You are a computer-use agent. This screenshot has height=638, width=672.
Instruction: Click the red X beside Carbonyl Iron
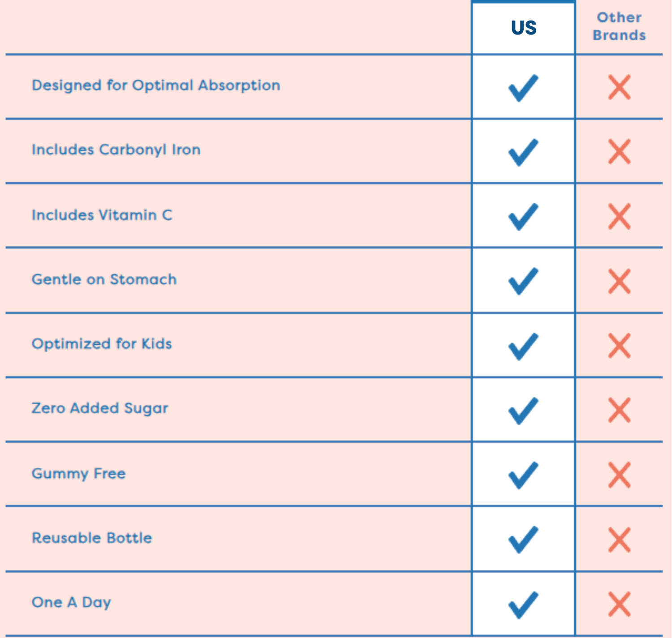coord(619,152)
